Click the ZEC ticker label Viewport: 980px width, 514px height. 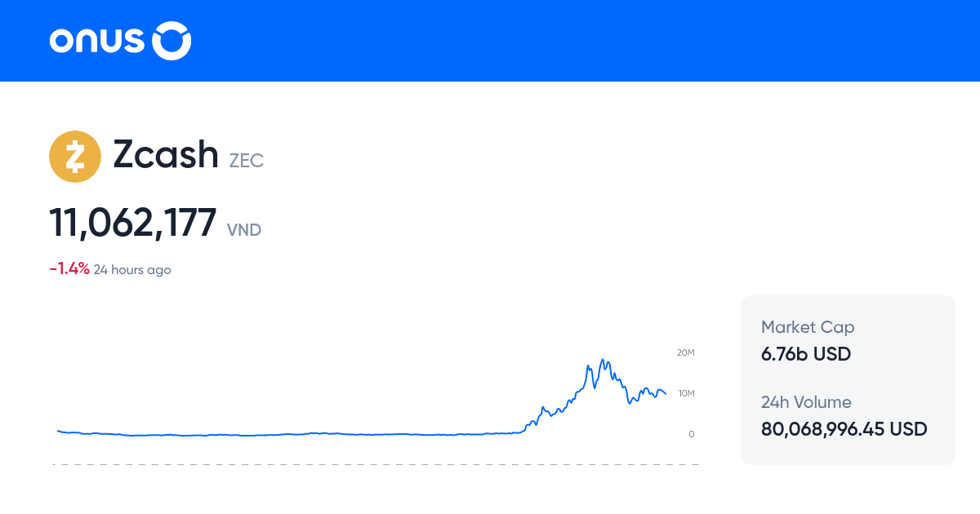point(246,161)
